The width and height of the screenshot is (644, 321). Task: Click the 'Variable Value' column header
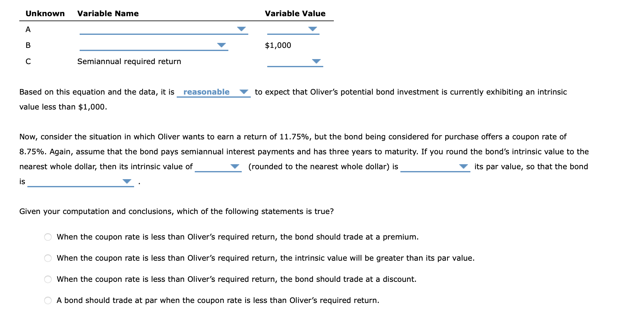[x=294, y=13]
